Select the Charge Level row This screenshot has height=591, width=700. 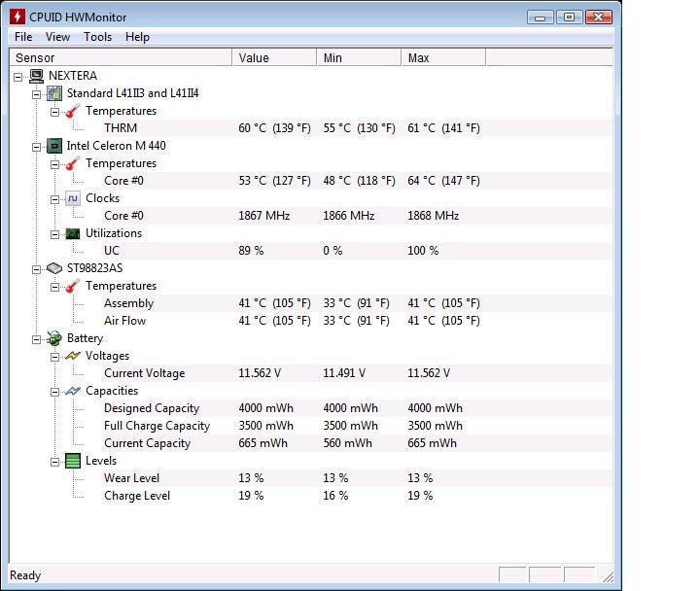click(357, 496)
